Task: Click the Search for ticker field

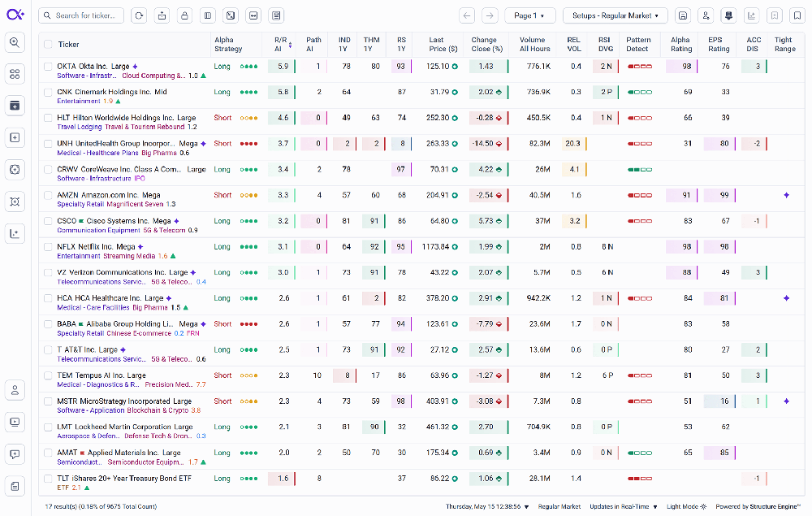Action: click(x=81, y=15)
